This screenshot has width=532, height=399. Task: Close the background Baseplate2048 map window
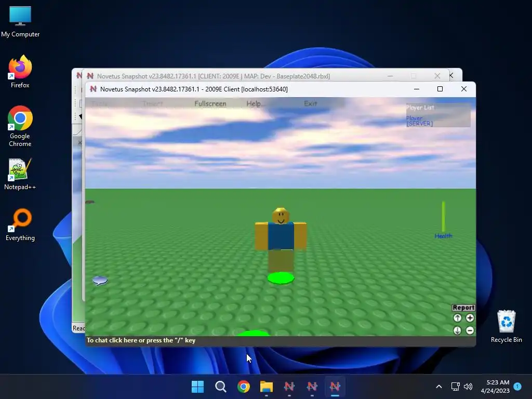437,76
